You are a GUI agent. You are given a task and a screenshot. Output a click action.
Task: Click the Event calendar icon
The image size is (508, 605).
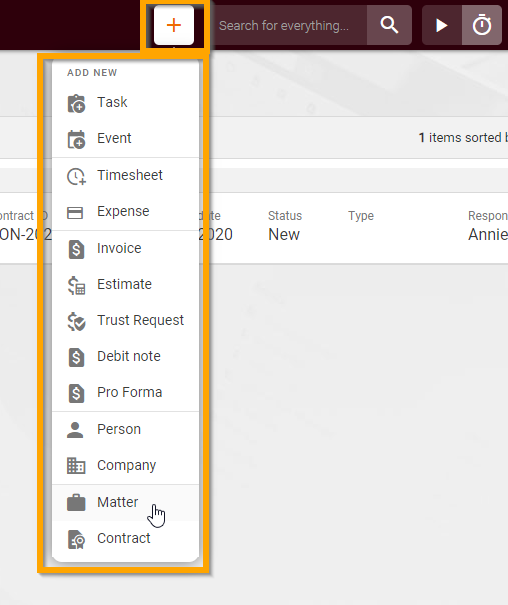tap(76, 139)
